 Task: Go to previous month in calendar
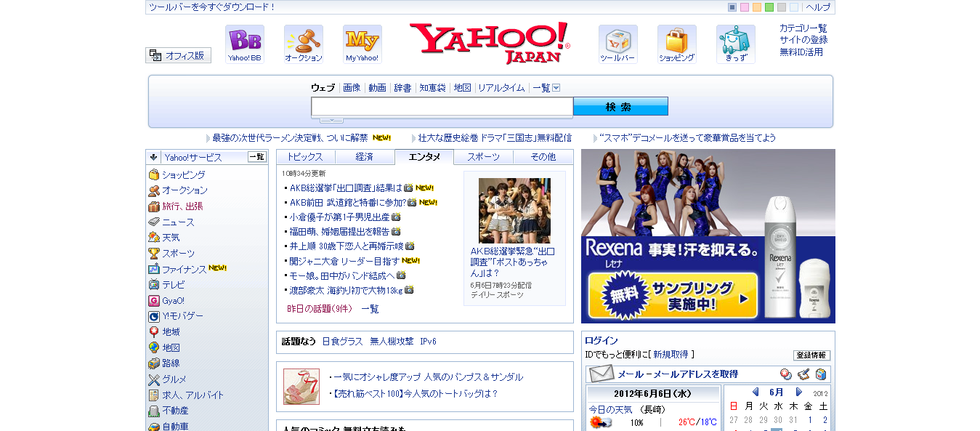756,392
